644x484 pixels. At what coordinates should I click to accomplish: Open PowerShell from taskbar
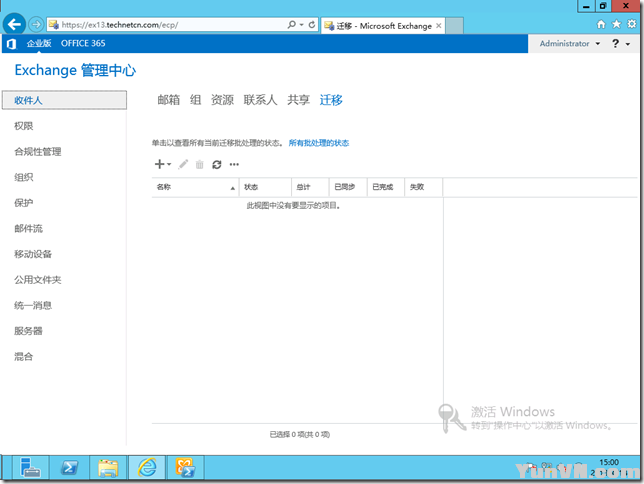pyautogui.click(x=69, y=468)
